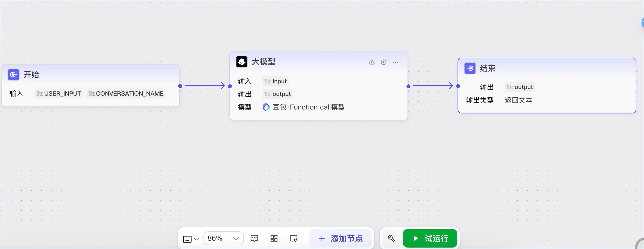Click the 豆包 model logo icon
Screen dimensions: 644x249
[266, 107]
